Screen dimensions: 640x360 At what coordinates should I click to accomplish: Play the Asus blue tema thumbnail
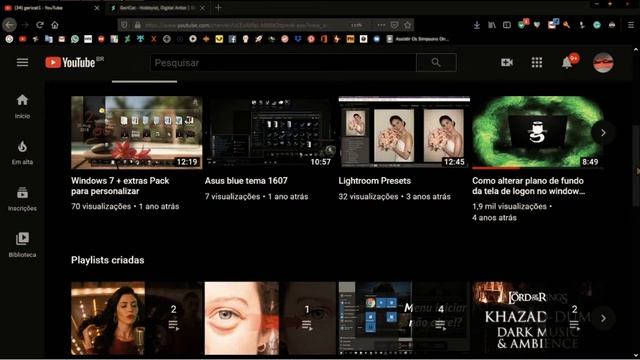(270, 132)
